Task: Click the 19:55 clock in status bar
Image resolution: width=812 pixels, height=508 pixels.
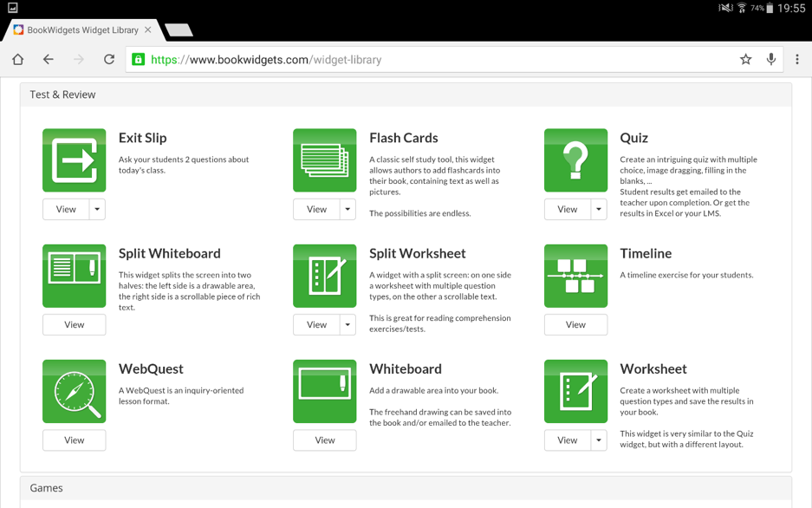Action: [x=791, y=8]
